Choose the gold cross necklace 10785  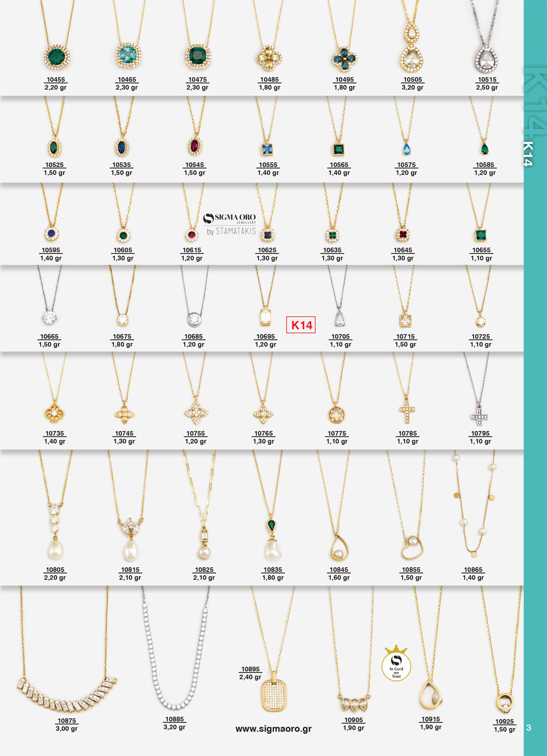(407, 413)
